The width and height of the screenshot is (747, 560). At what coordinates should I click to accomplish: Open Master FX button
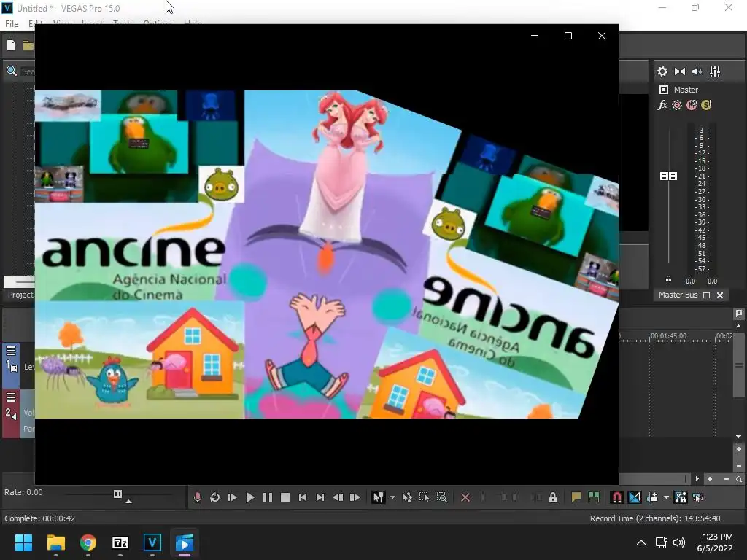click(x=662, y=105)
